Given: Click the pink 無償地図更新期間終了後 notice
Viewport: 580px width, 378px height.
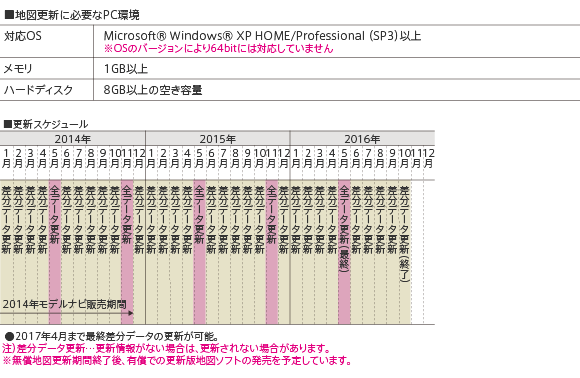Looking at the screenshot, I should [x=177, y=360].
